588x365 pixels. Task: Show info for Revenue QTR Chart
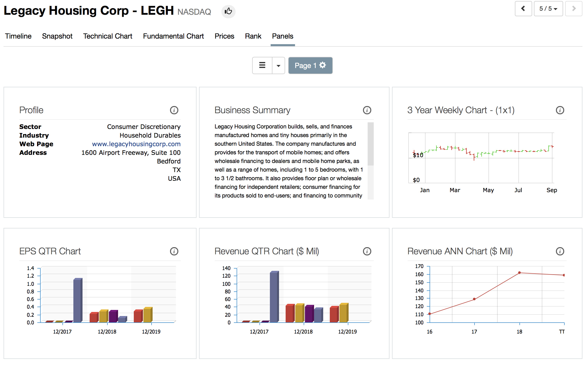point(367,251)
